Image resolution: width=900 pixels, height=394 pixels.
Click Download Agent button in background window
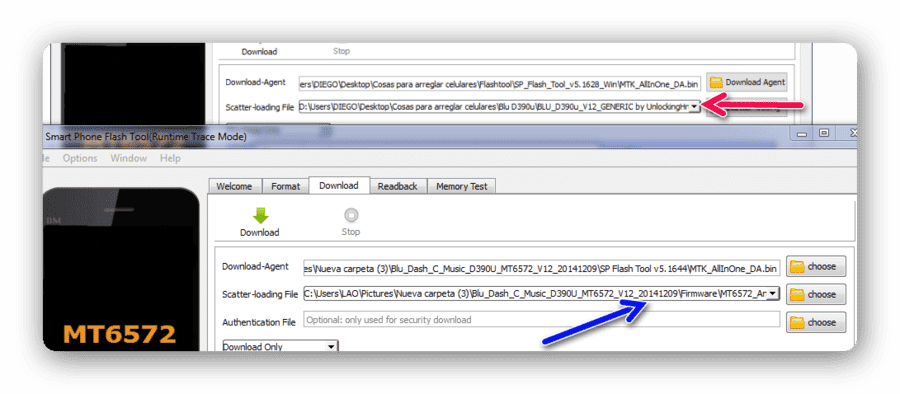(x=747, y=82)
